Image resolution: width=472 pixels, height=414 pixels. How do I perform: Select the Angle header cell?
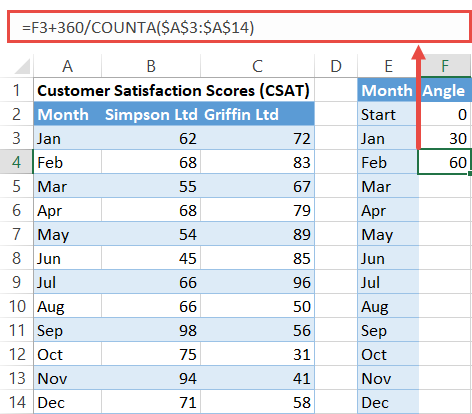pyautogui.click(x=445, y=90)
